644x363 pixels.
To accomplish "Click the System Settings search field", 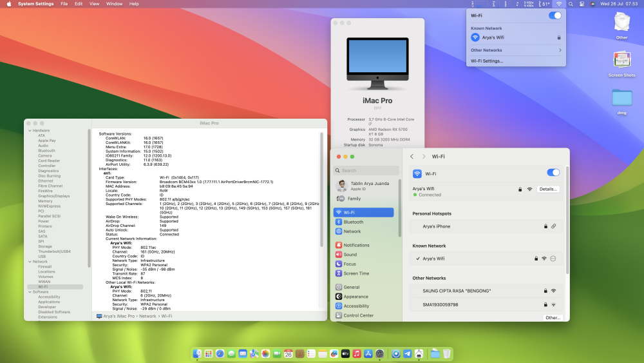I will pyautogui.click(x=366, y=170).
